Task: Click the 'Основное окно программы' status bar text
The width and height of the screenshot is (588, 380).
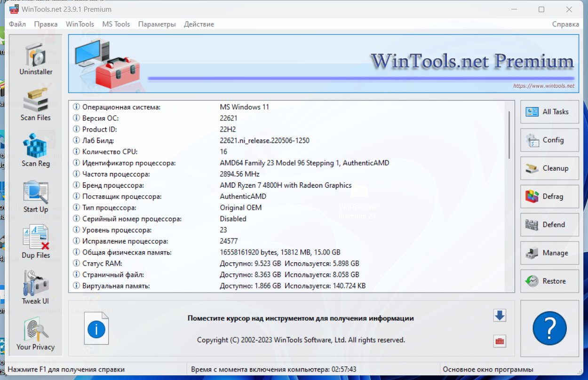Action: pos(488,370)
